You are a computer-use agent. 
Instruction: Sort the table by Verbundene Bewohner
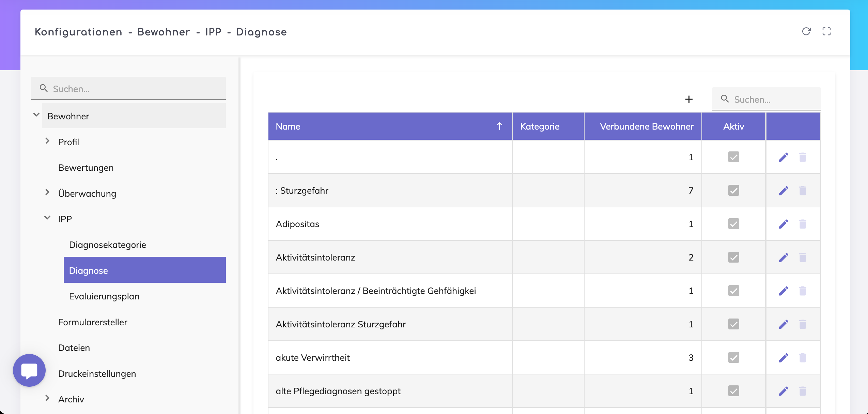(646, 127)
